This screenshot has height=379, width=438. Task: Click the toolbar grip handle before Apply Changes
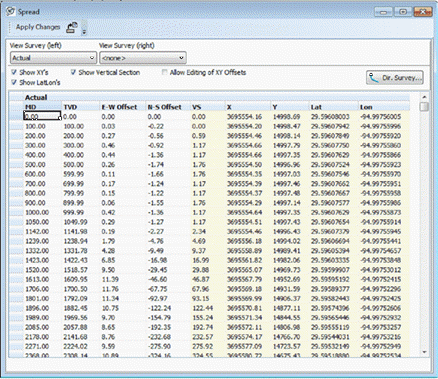tap(10, 27)
